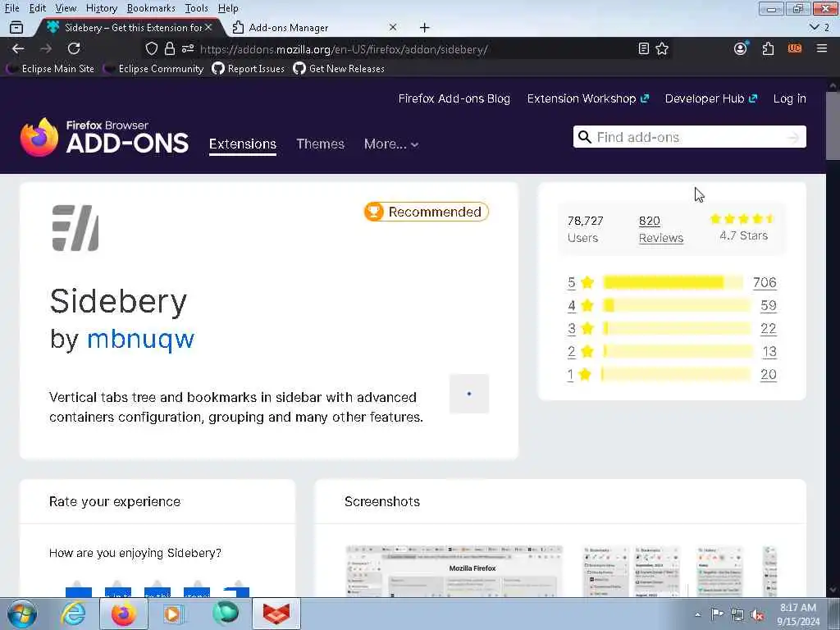Screen dimensions: 840x630
Task: Select the Themes navigation tab
Action: click(x=321, y=144)
